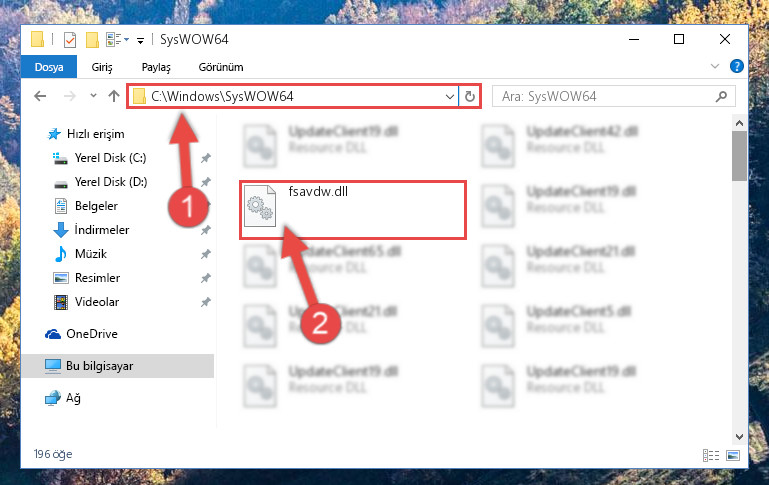The height and width of the screenshot is (485, 769).
Task: Click the Properties checkmark icon in title bar
Action: (x=70, y=40)
